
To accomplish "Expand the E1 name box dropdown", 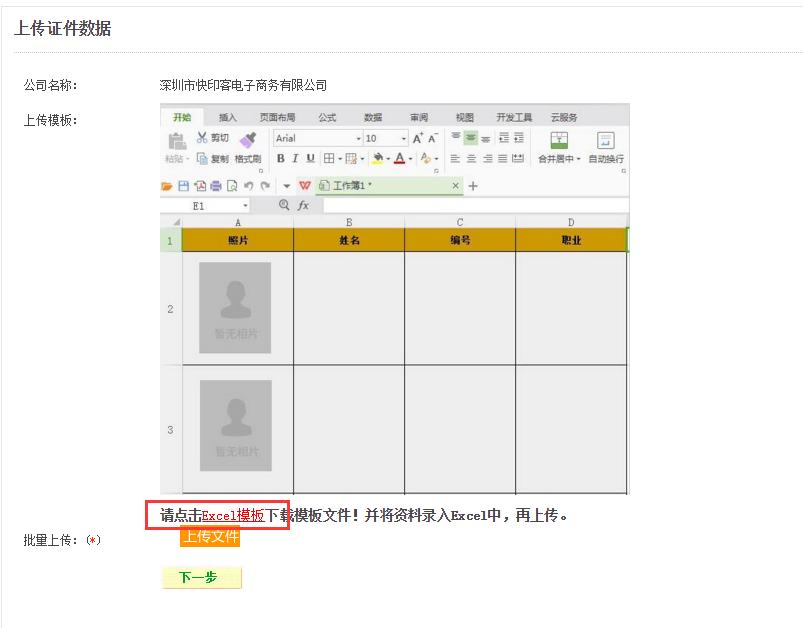I will coord(245,205).
